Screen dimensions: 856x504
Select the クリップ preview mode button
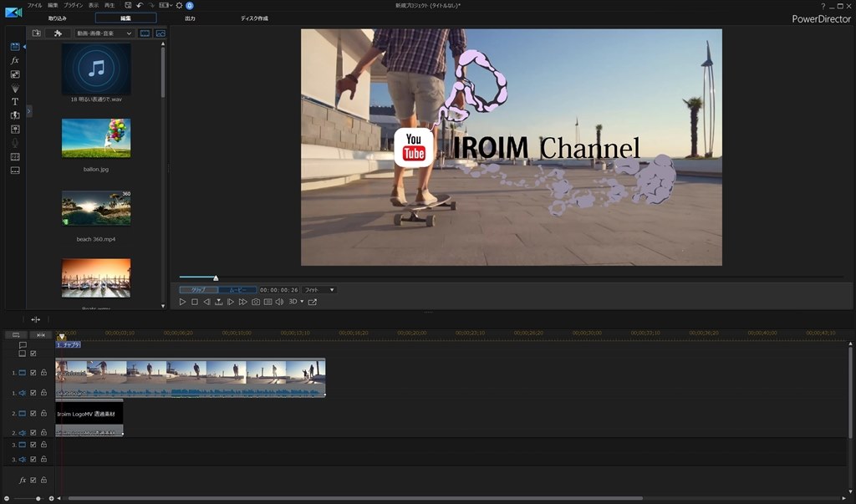(198, 290)
